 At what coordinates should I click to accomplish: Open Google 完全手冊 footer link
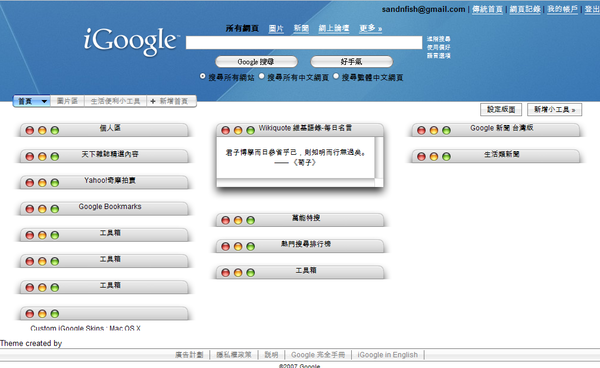[318, 355]
